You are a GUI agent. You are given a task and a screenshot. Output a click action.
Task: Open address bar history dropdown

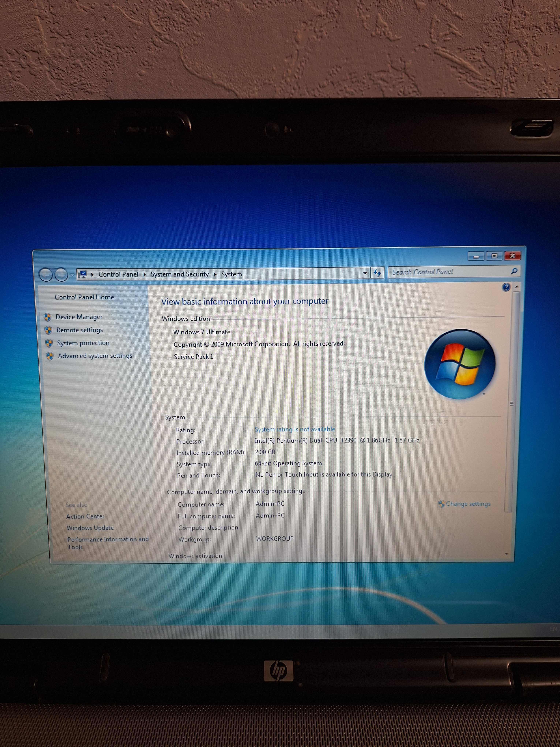pyautogui.click(x=365, y=273)
